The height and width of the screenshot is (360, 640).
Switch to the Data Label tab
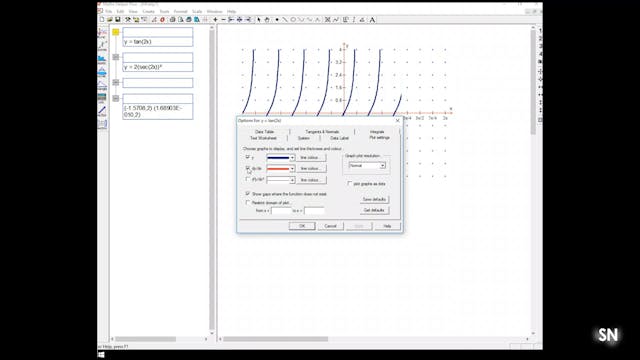coord(340,138)
